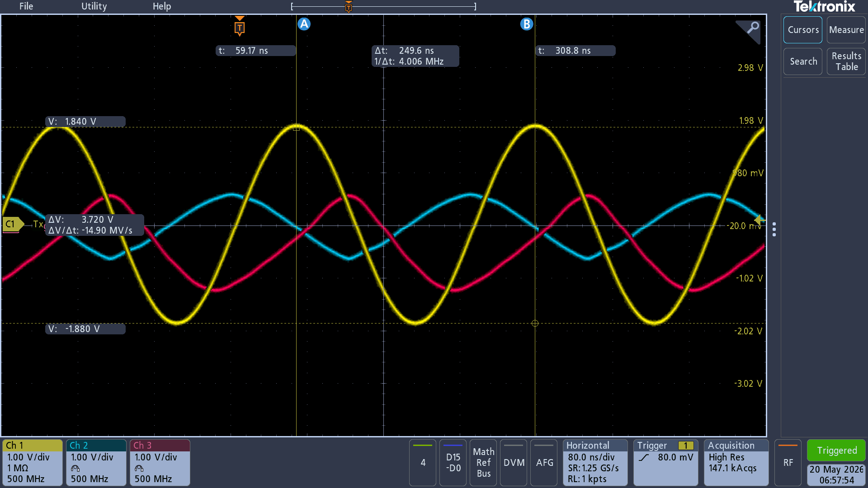868x488 pixels.
Task: Click the orange trigger position marker
Action: coord(240,26)
